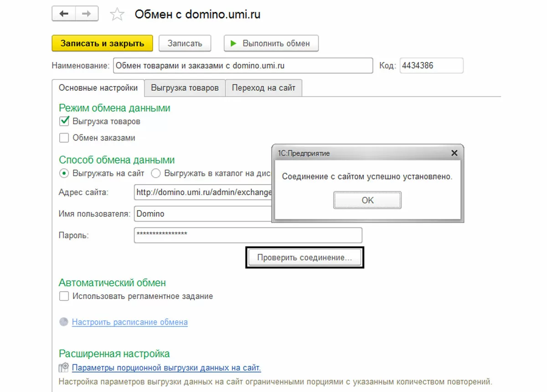The image size is (547, 392).
Task: Close the 1С:Предприятие message dialog
Action: pos(454,153)
